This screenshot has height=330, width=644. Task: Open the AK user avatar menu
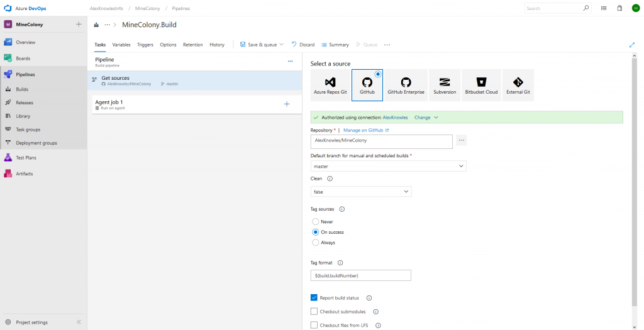[635, 8]
